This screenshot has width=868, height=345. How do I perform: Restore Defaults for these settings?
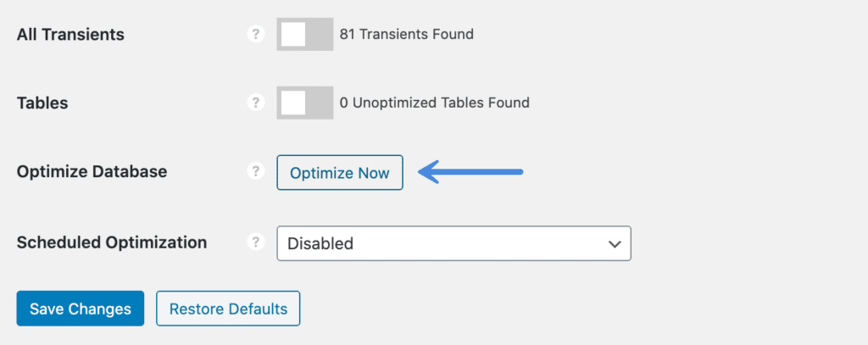pos(228,309)
